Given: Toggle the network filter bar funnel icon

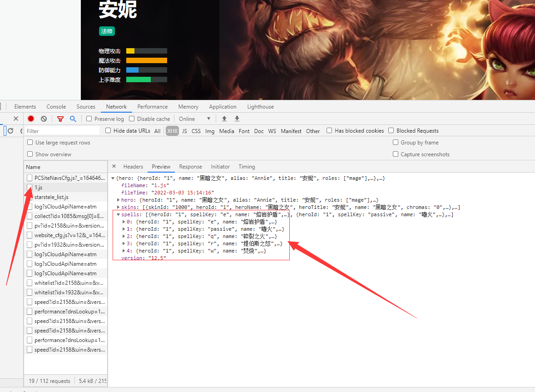Looking at the screenshot, I should (60, 118).
